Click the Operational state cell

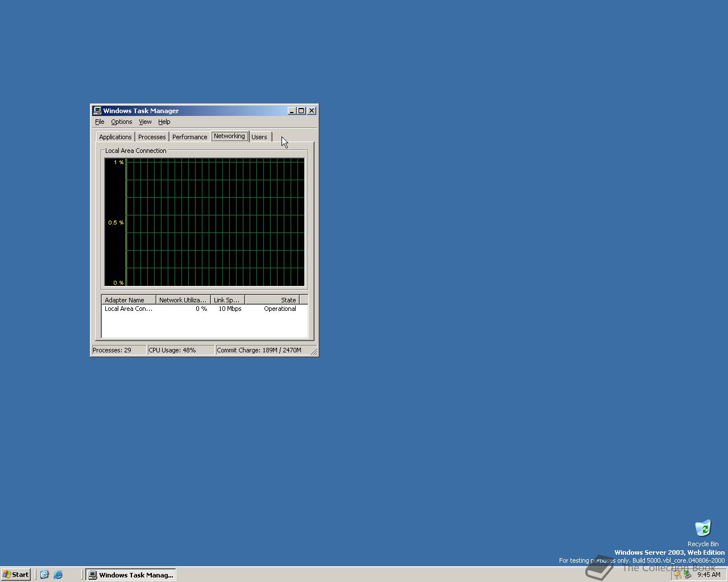point(280,309)
